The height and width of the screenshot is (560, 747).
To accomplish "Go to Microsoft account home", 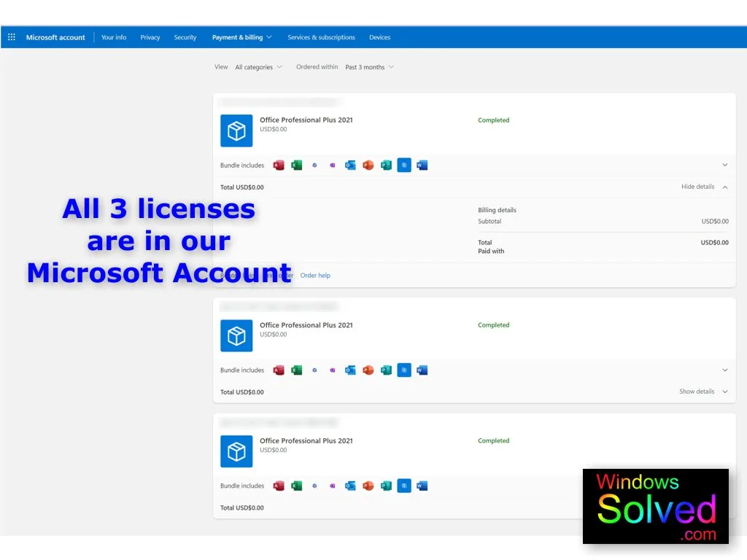I will pyautogui.click(x=55, y=37).
